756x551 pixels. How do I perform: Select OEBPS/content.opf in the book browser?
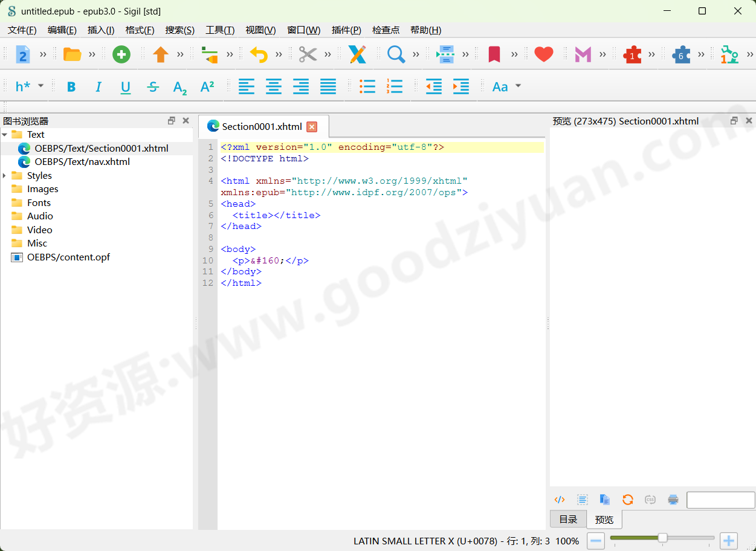pyautogui.click(x=68, y=257)
